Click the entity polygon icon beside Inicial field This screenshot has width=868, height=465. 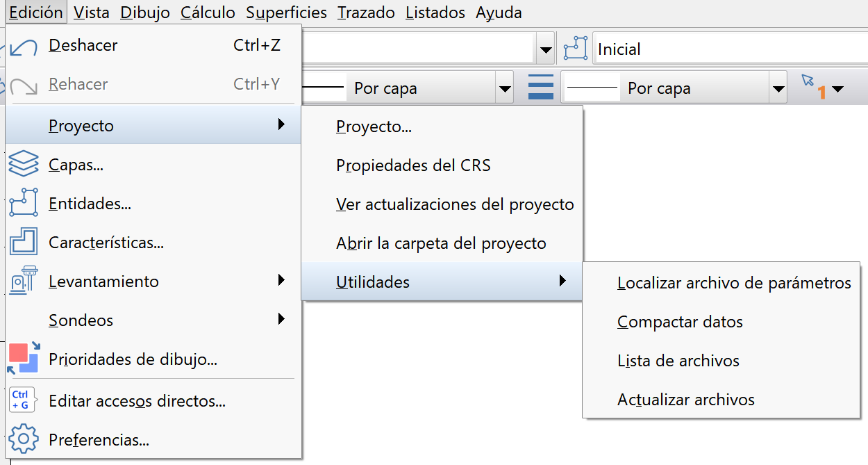coord(575,48)
